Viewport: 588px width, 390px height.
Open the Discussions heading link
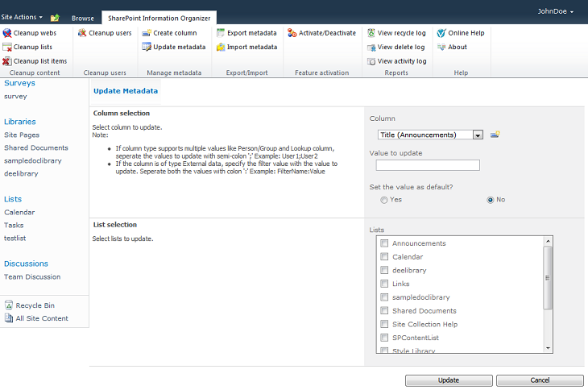(26, 263)
